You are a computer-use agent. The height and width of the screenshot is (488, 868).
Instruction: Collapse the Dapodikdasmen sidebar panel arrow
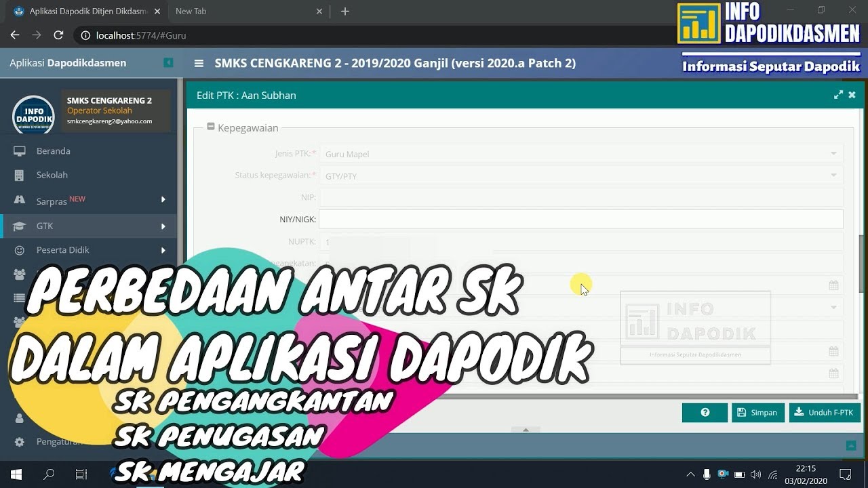(168, 63)
